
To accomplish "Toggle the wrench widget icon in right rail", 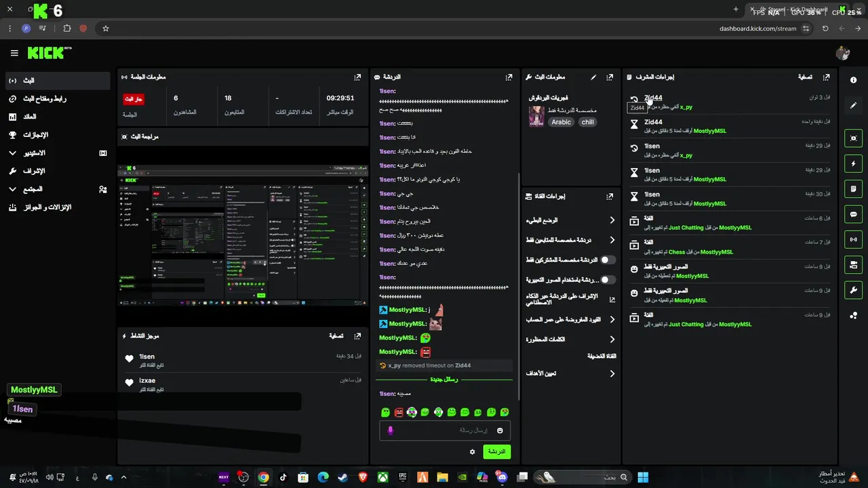I will point(853,290).
